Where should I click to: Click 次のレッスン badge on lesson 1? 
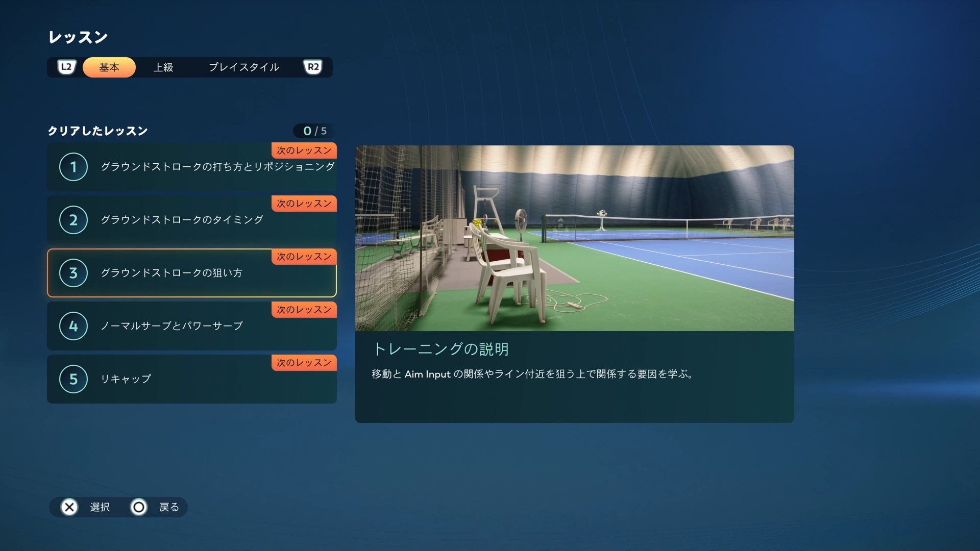[x=304, y=151]
